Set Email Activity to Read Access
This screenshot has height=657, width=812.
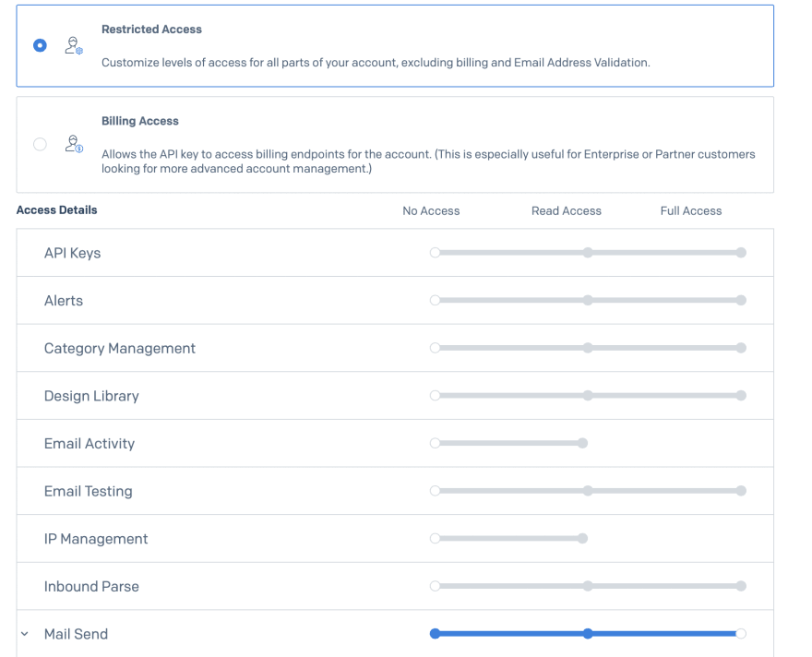tap(582, 443)
